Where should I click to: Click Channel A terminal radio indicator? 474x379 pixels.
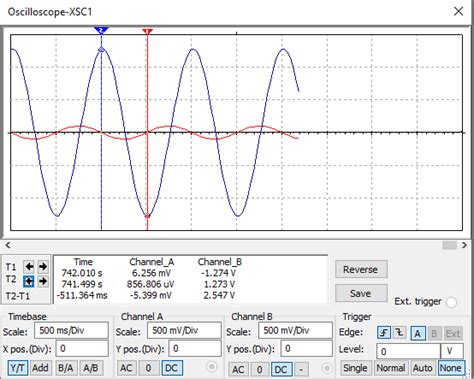click(x=211, y=367)
